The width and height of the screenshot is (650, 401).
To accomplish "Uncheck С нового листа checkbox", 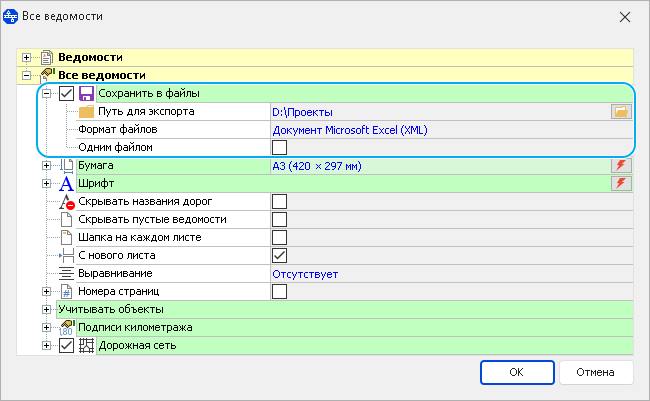I will pos(279,255).
